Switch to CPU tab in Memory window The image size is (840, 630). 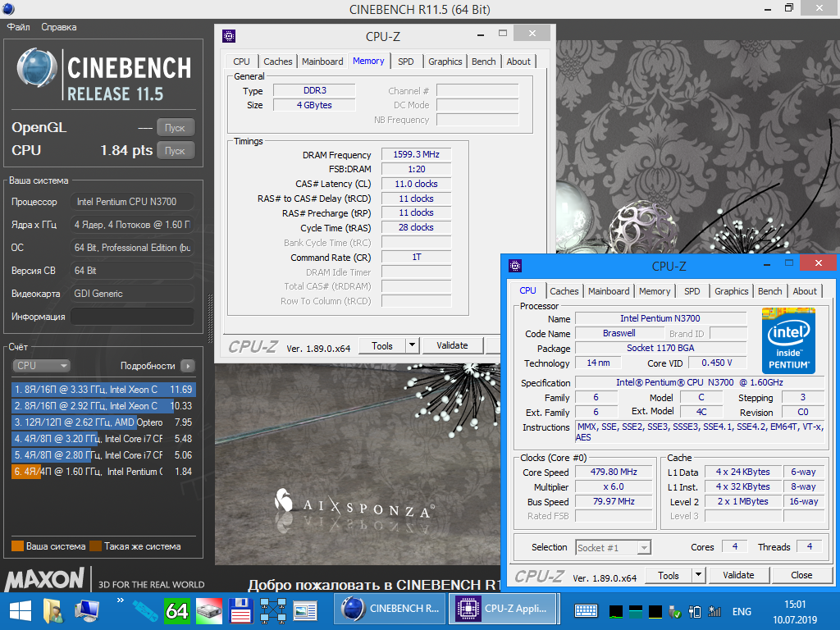click(x=242, y=62)
